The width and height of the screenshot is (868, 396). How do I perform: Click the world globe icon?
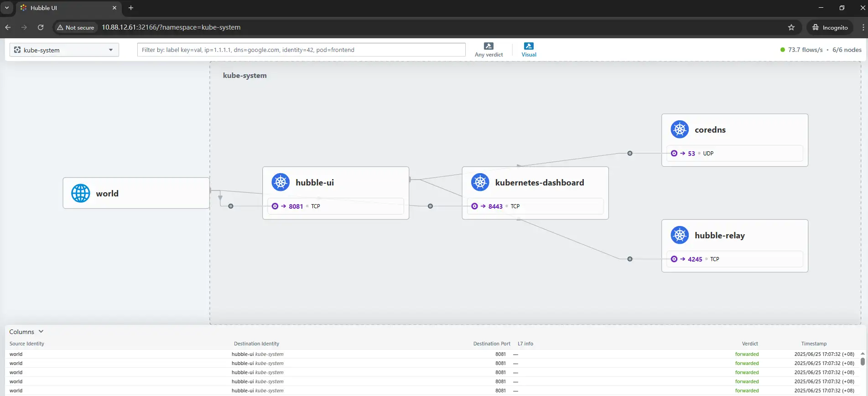coord(81,193)
